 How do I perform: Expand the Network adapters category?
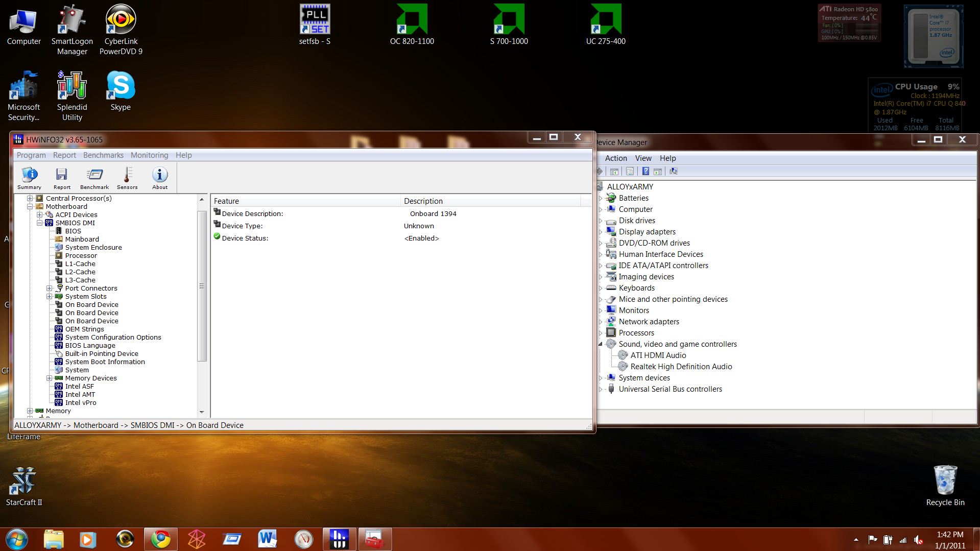[x=601, y=322]
